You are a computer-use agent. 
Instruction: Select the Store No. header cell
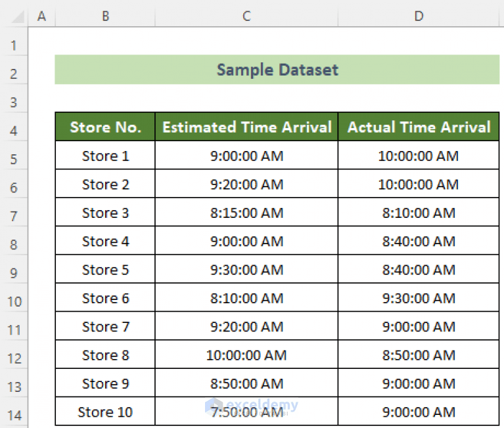tap(105, 127)
